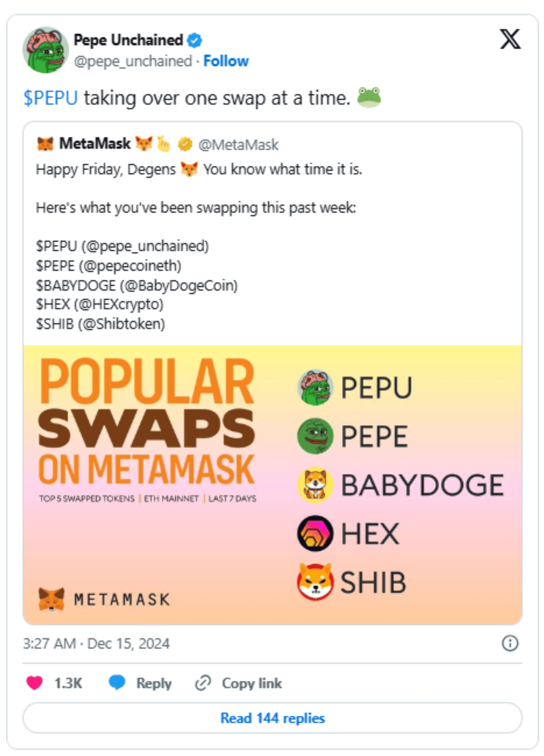
Task: Open the tweet timestamp 3:27 AM Dec 15, 2024
Action: point(96,644)
